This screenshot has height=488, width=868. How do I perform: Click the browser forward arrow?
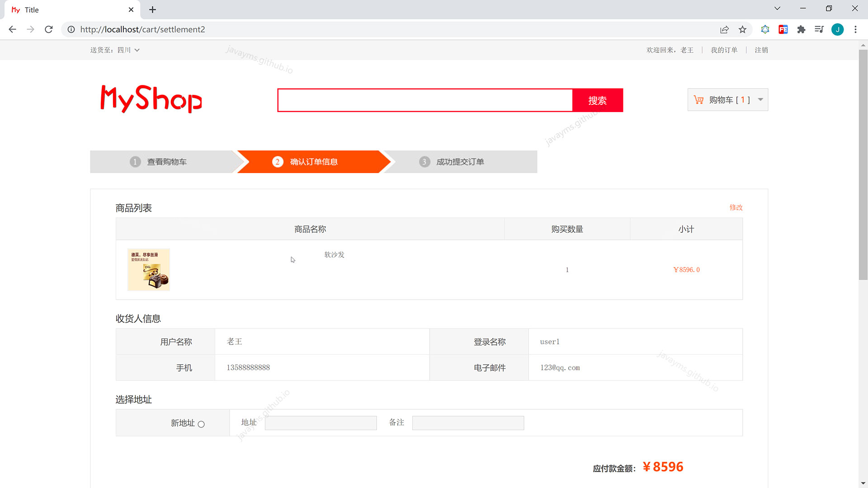pos(30,29)
